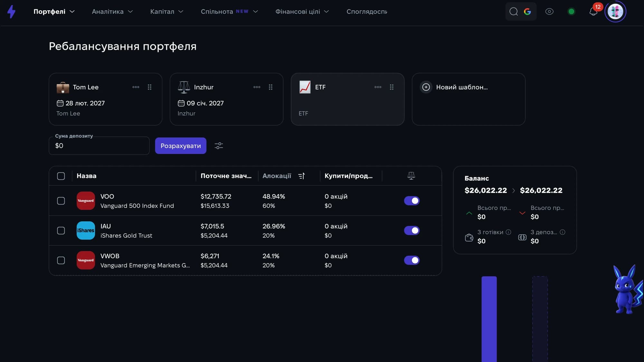Click drag handle on Inzhur card
This screenshot has width=644, height=362.
[x=271, y=87]
